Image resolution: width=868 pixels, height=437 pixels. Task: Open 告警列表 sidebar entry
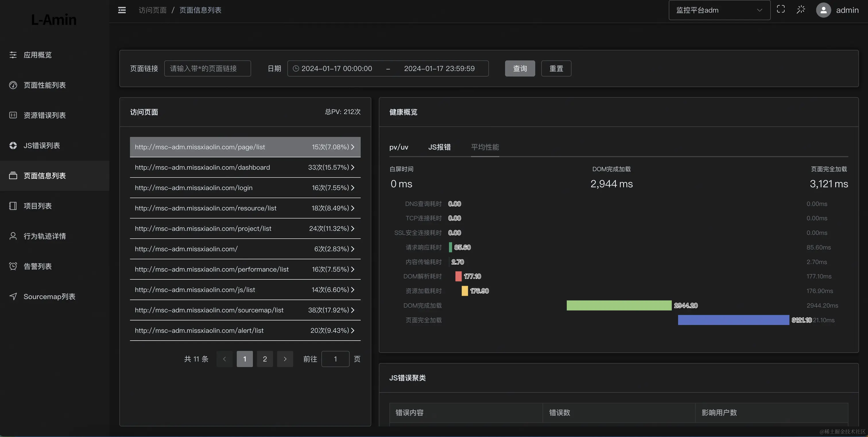tap(37, 267)
